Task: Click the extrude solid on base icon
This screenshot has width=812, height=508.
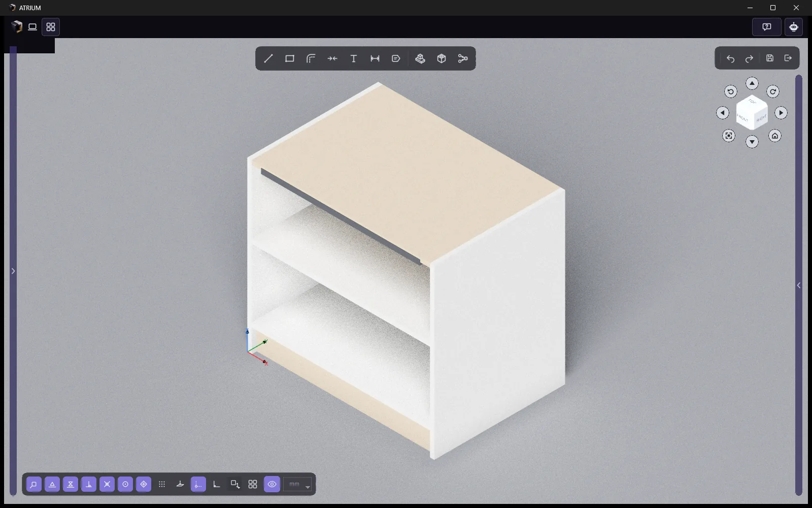Action: (x=420, y=58)
